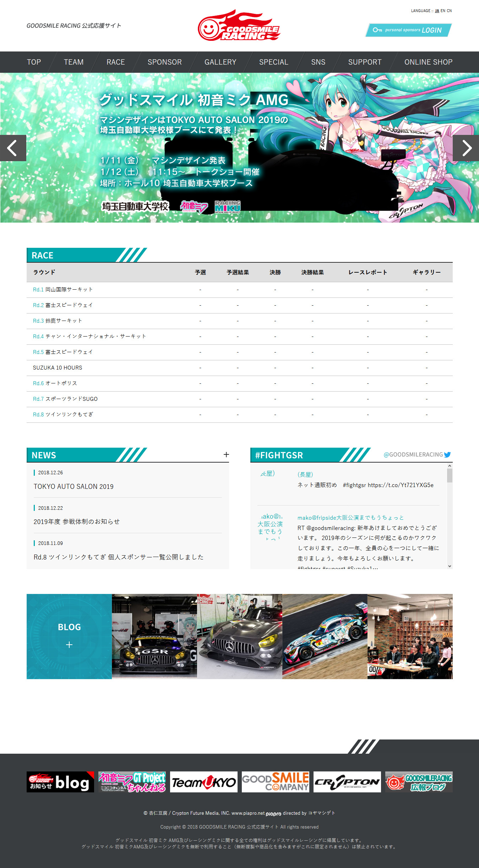Open the TEAM menu item
The width and height of the screenshot is (479, 868).
click(x=74, y=62)
